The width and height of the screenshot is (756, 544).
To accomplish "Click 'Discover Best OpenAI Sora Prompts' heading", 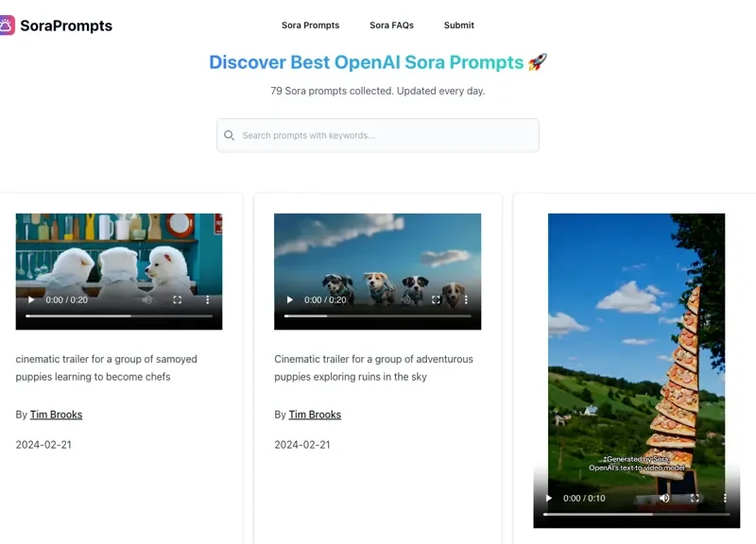I will [x=377, y=62].
